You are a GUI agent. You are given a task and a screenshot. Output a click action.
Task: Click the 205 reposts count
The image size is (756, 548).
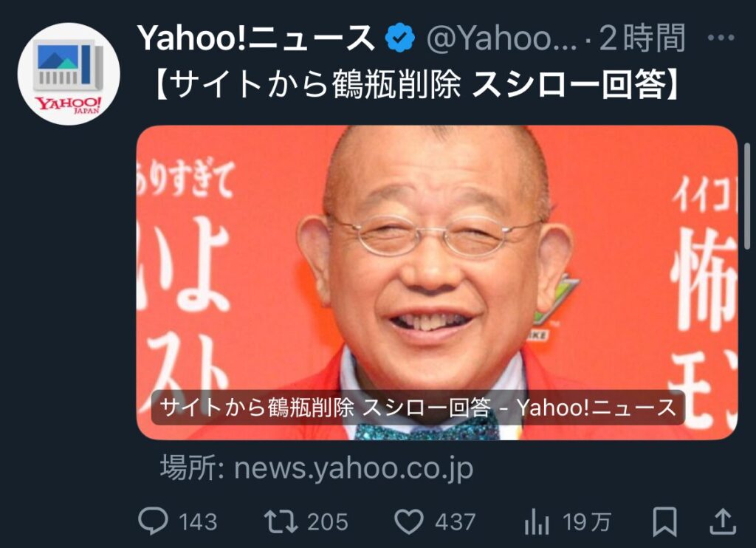[x=328, y=522]
